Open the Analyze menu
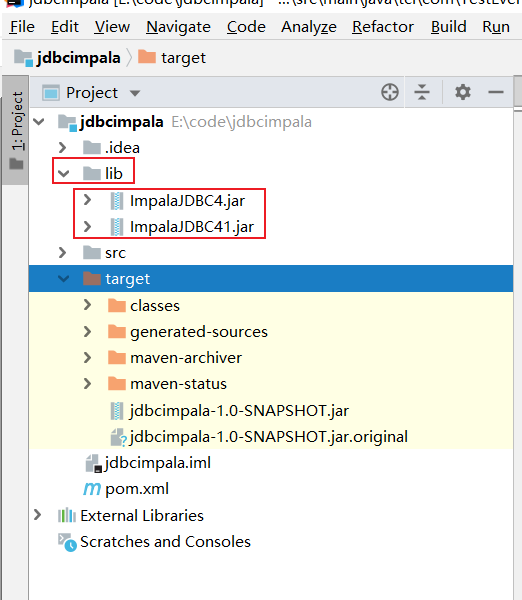 coord(309,27)
